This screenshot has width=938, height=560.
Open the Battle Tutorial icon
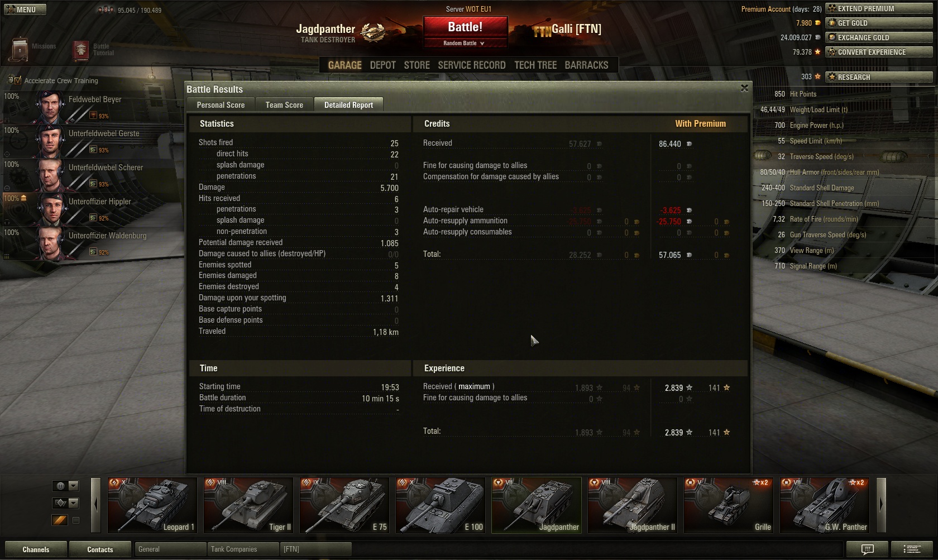[81, 51]
